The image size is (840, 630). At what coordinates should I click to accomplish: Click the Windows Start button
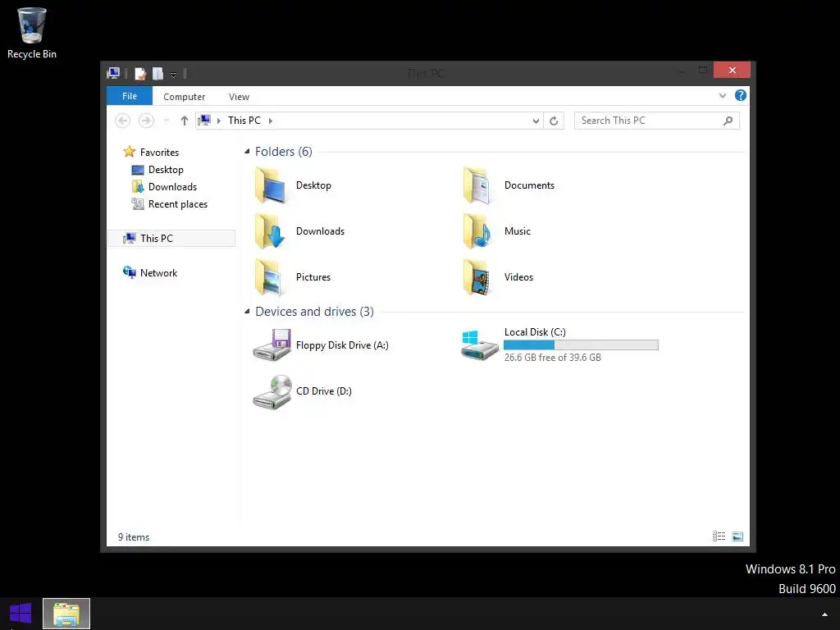click(21, 614)
